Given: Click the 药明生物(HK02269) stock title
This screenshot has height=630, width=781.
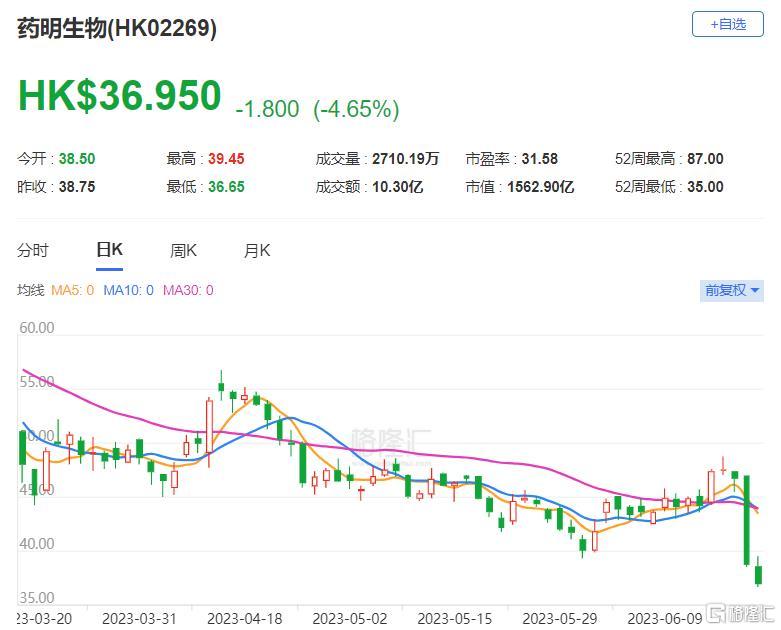Looking at the screenshot, I should point(117,28).
